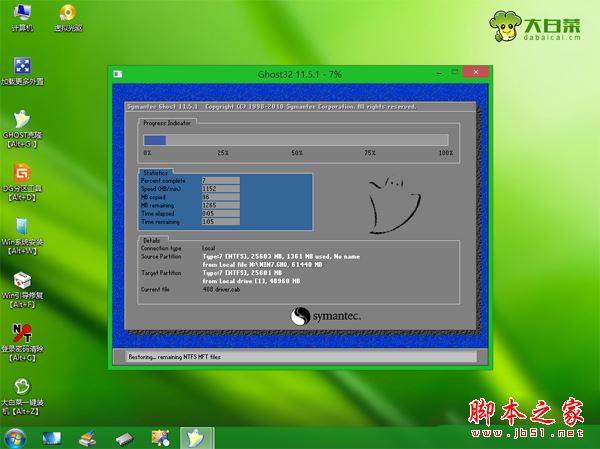Click the Current file driver.cab entry
The width and height of the screenshot is (600, 449).
click(221, 289)
